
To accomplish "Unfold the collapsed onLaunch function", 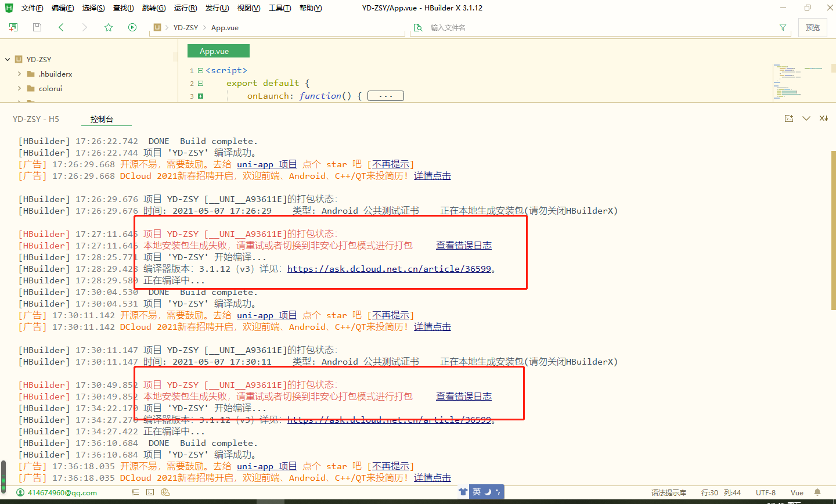I will (200, 96).
